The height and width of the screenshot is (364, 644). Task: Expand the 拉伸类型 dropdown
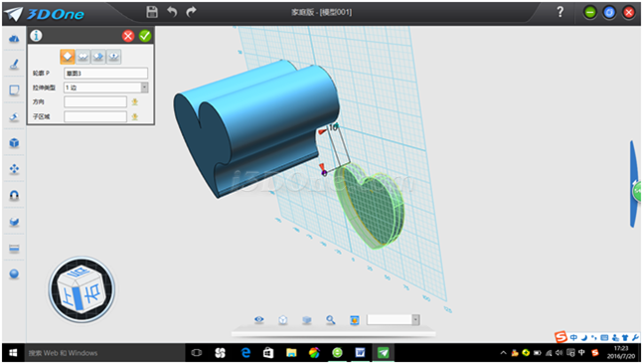[x=144, y=88]
